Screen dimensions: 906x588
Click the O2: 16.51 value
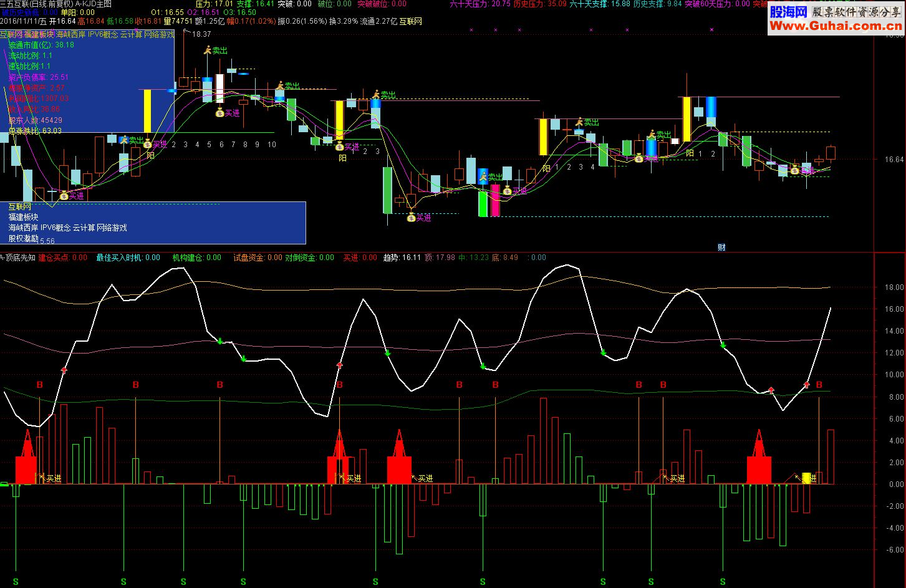pyautogui.click(x=203, y=12)
